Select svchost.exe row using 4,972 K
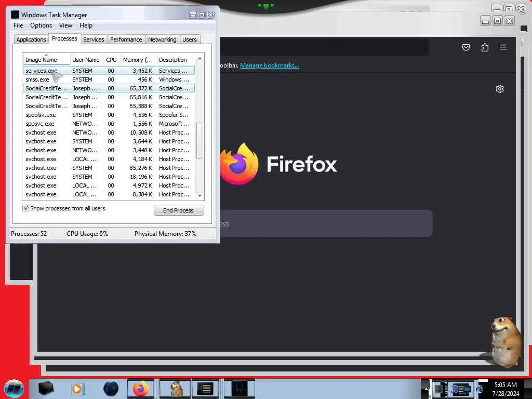This screenshot has width=532, height=399. 109,185
